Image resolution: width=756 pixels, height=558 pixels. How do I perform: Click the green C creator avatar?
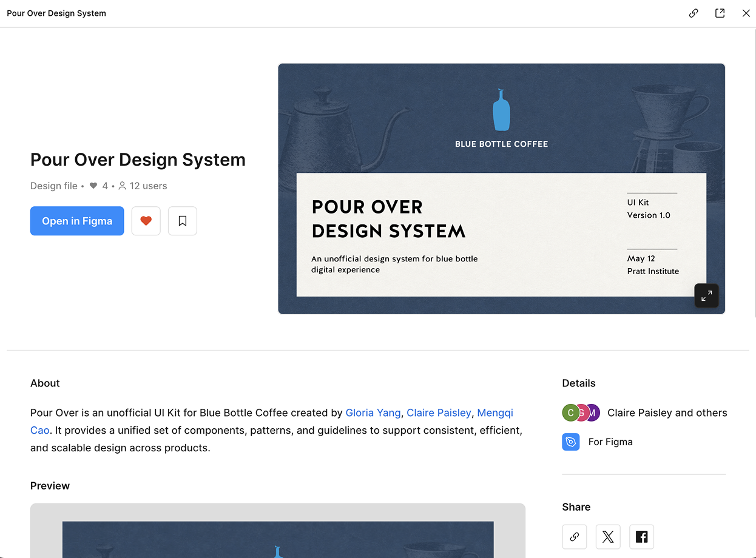tap(570, 413)
